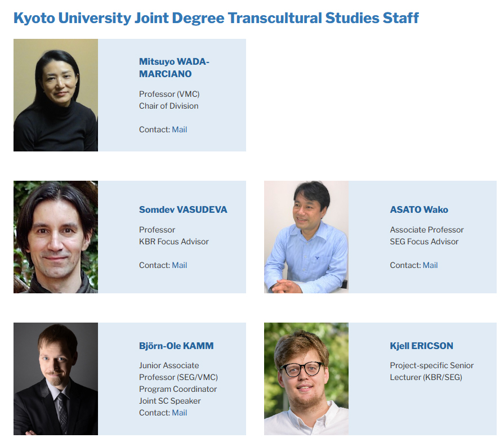Screen dimensions: 504x438
Task: Click Mail link under KBR Focus Advisor
Action: point(179,265)
